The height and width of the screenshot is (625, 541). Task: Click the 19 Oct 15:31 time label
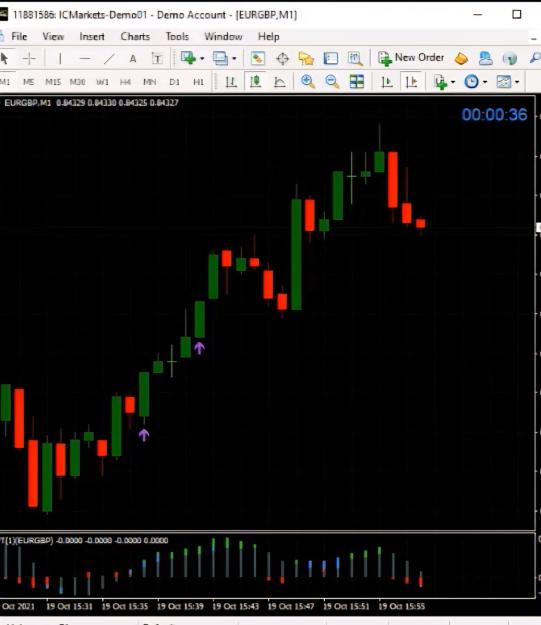coord(69,606)
